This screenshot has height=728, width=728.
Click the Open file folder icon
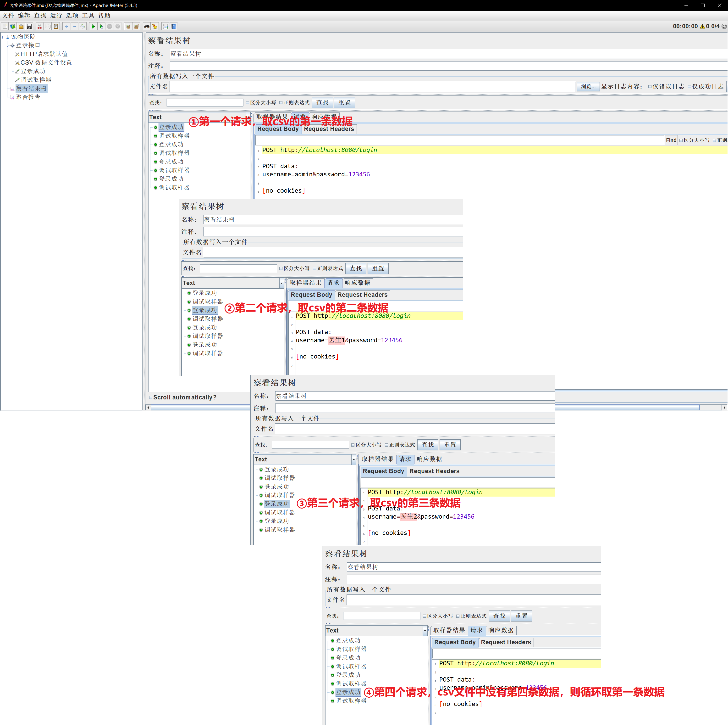pyautogui.click(x=21, y=26)
